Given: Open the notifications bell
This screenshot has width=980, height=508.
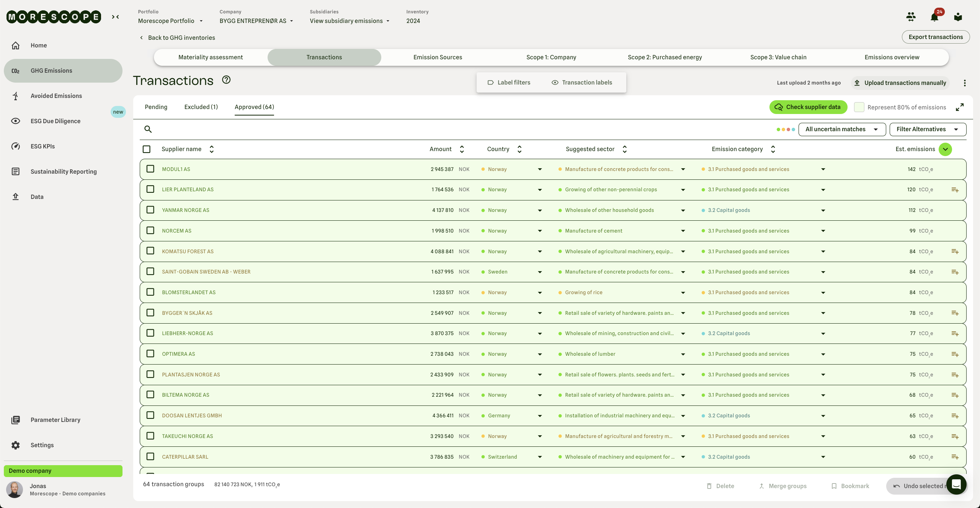Looking at the screenshot, I should (934, 17).
